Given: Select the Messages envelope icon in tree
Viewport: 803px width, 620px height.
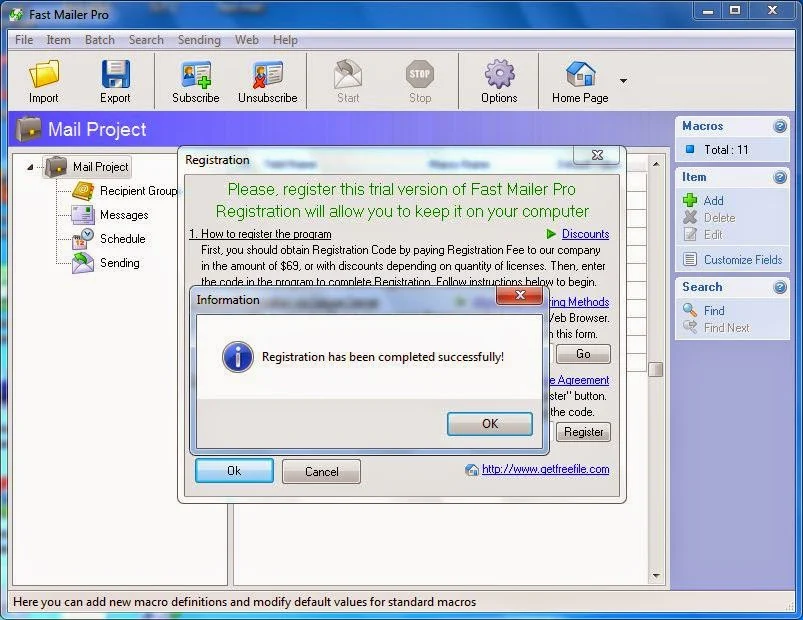Looking at the screenshot, I should tap(83, 215).
